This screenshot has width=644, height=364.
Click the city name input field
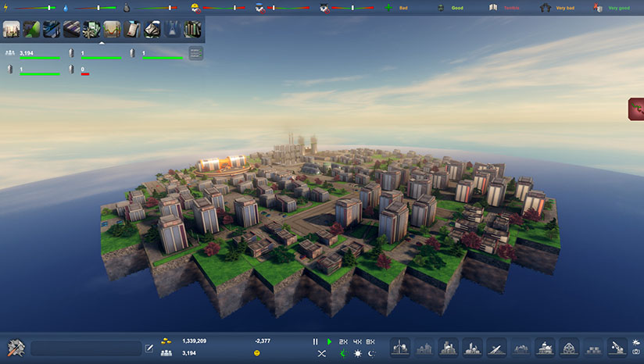[86, 348]
